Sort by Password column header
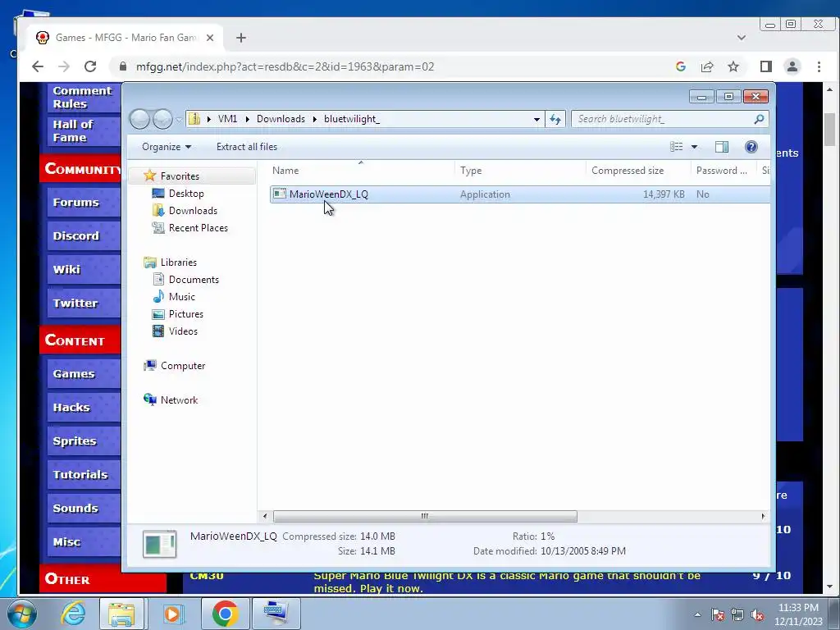Viewport: 840px width, 630px height. [724, 171]
